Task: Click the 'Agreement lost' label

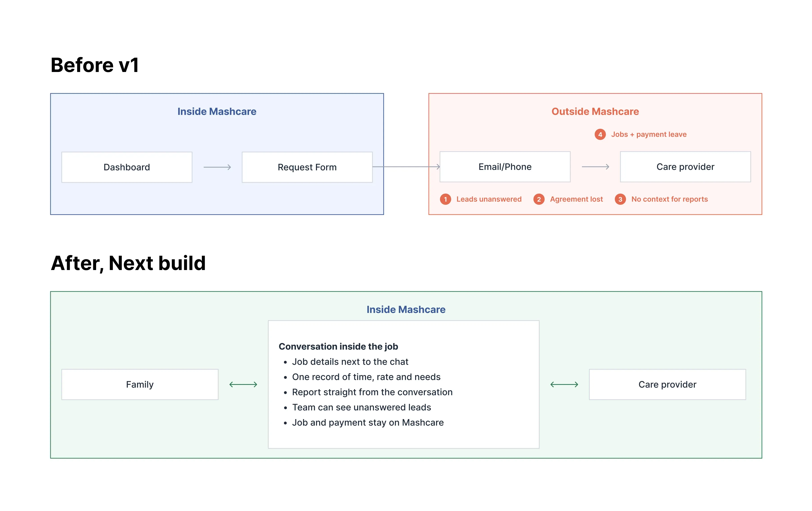Action: tap(576, 199)
